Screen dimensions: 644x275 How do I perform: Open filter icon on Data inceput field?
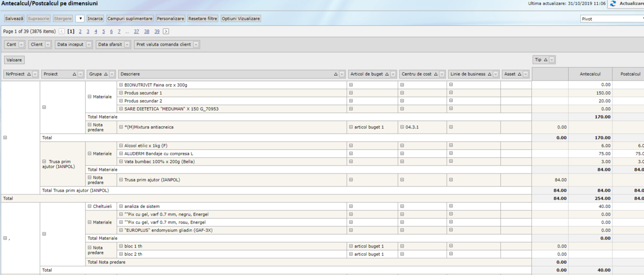pos(89,45)
